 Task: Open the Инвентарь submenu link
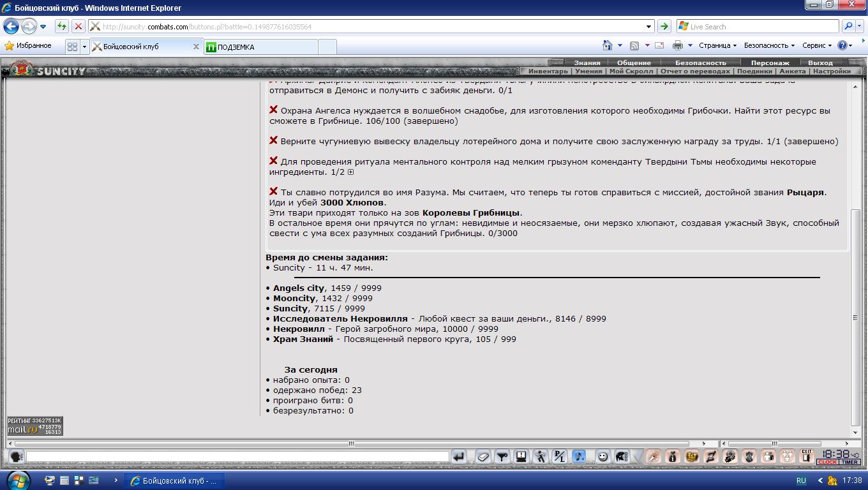point(548,71)
